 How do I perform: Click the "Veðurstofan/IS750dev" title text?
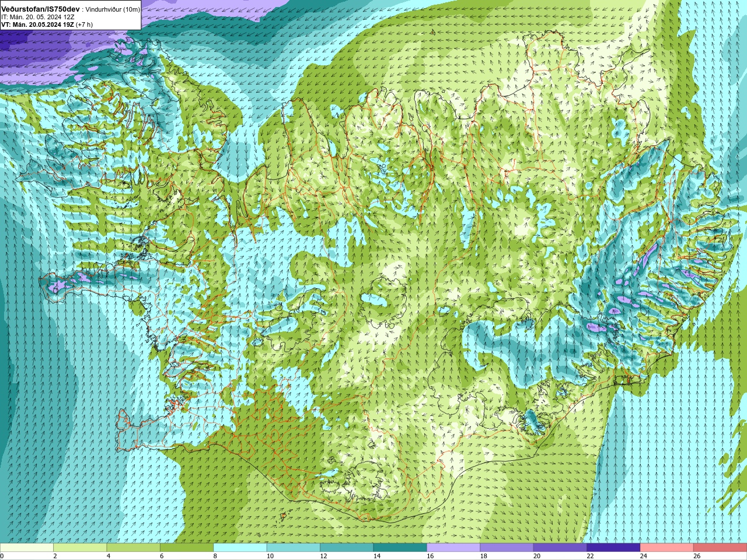41,9
